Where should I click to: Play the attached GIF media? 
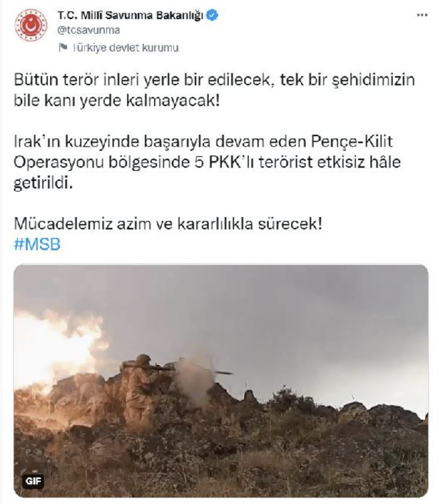click(x=220, y=381)
